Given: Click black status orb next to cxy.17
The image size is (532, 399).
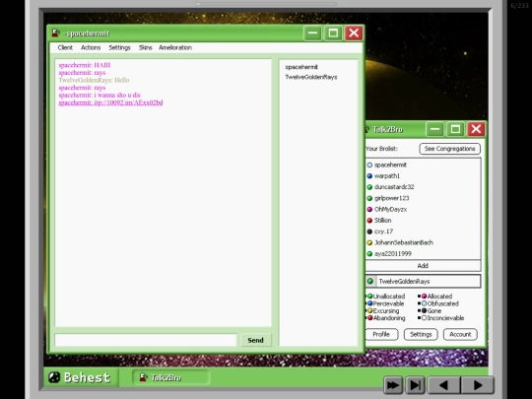Looking at the screenshot, I should tap(369, 232).
